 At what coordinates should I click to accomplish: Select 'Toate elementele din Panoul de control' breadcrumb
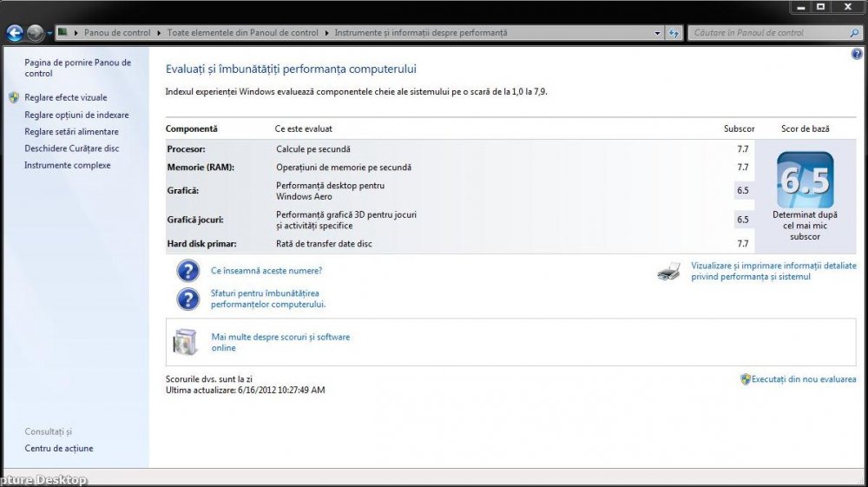pos(242,33)
